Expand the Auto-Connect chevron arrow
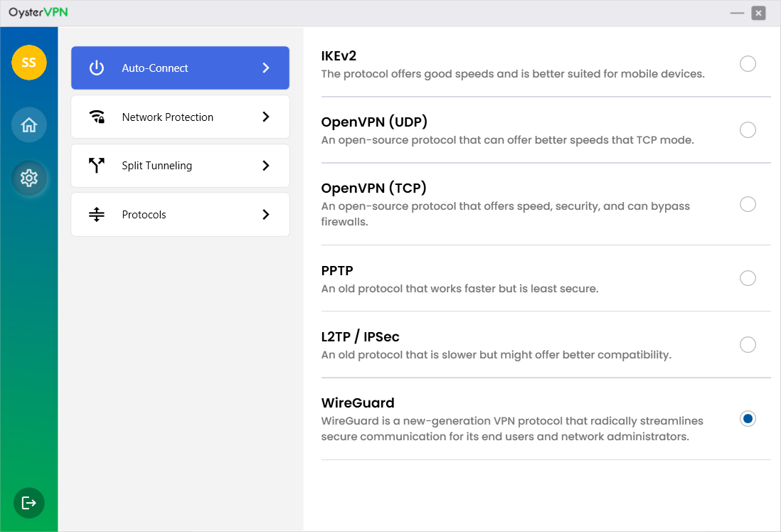 (x=266, y=68)
